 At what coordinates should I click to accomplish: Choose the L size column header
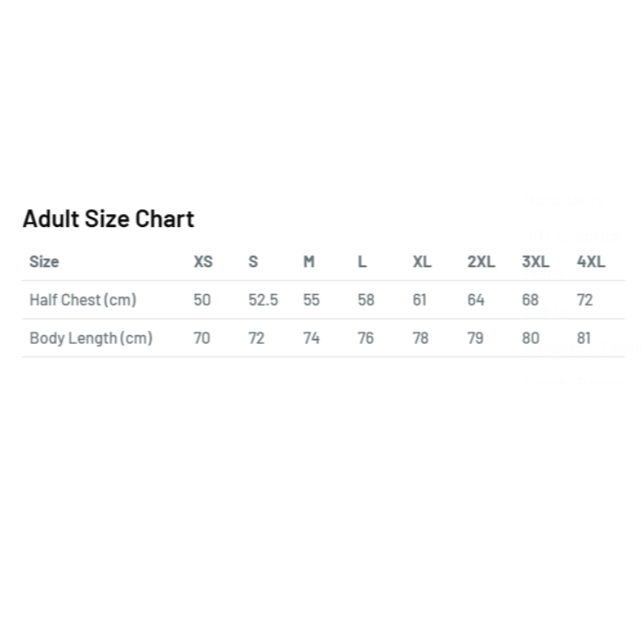point(362,262)
